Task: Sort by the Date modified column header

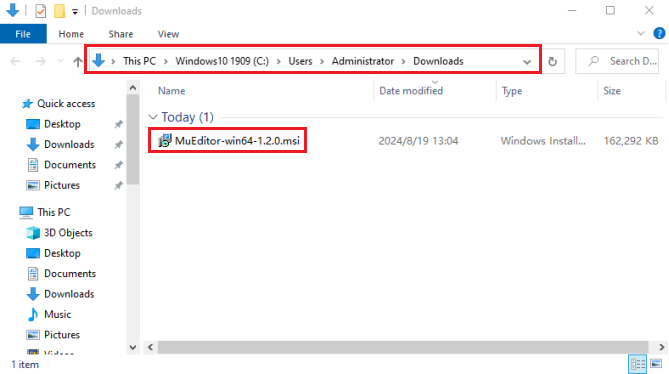Action: 411,91
